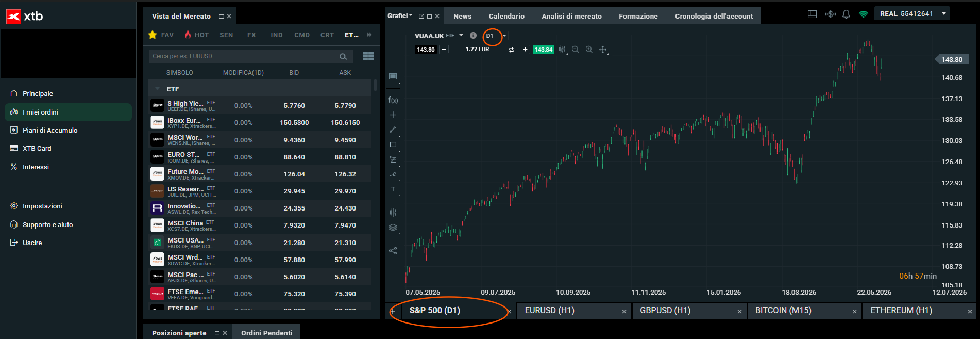Image resolution: width=980 pixels, height=339 pixels.
Task: Click Uscire to log out
Action: [x=32, y=243]
